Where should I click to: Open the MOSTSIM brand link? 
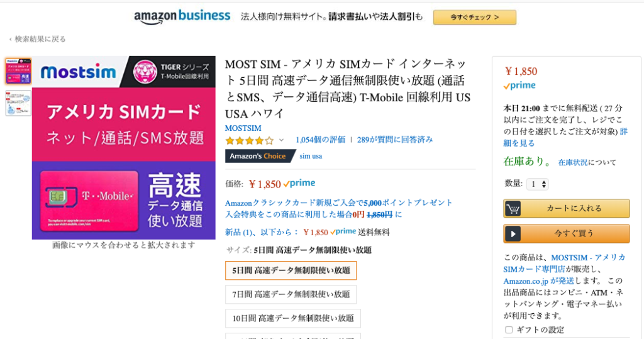pos(243,128)
